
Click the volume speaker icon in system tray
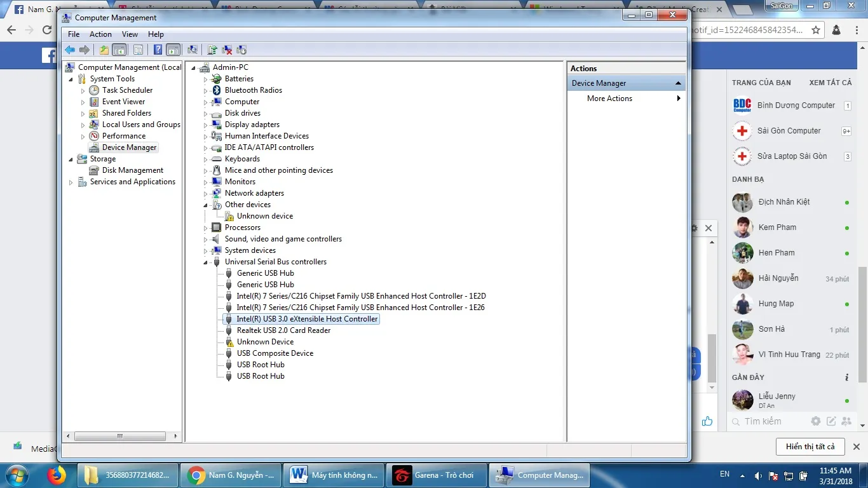pos(757,475)
